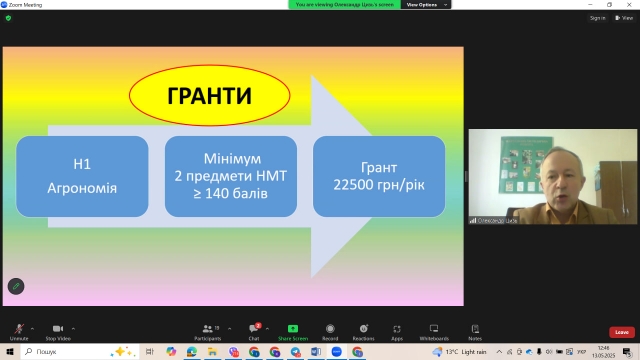Click the ГРАНТИ title ellipse
Image resolution: width=640 pixels, height=360 pixels.
209,95
